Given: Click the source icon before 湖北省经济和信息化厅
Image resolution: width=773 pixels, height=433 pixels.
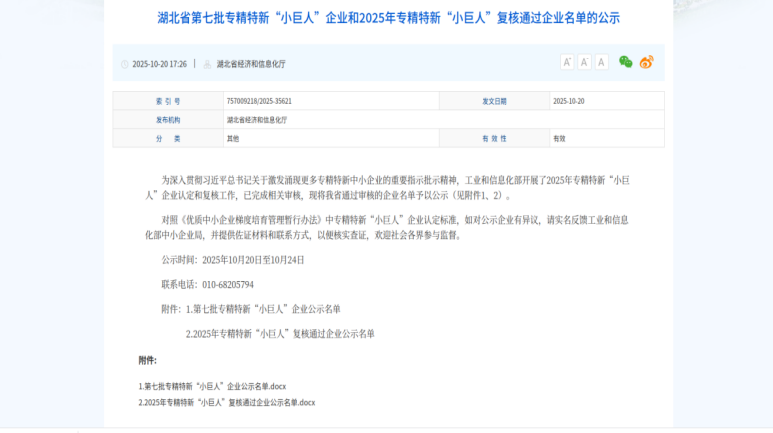Looking at the screenshot, I should click(208, 64).
